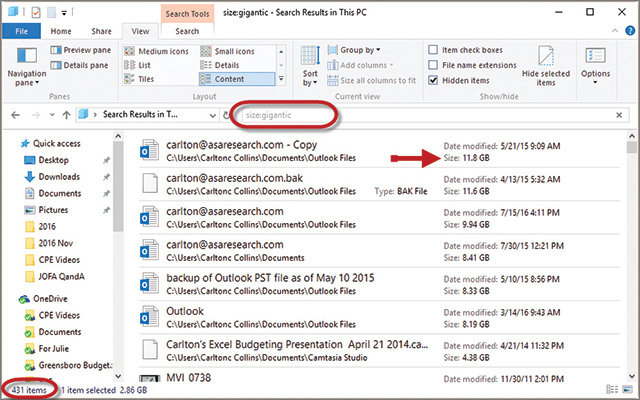The width and height of the screenshot is (640, 400).
Task: Go back with the back arrow
Action: [x=16, y=115]
